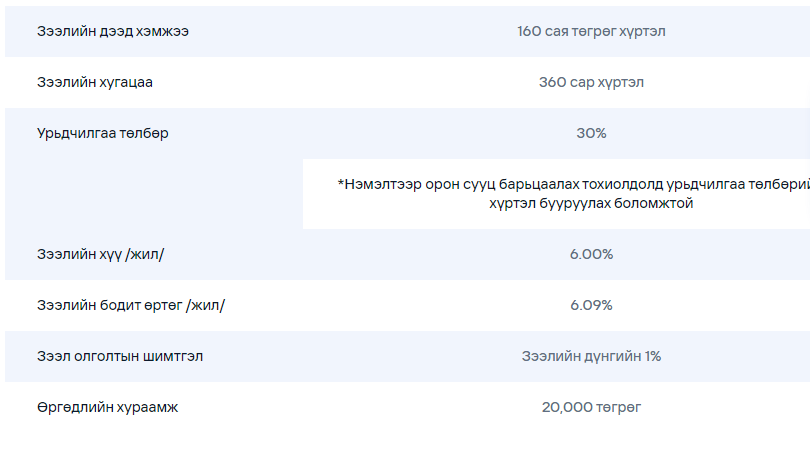Select the "160 сая төгрөг хүртэл" value

[591, 32]
